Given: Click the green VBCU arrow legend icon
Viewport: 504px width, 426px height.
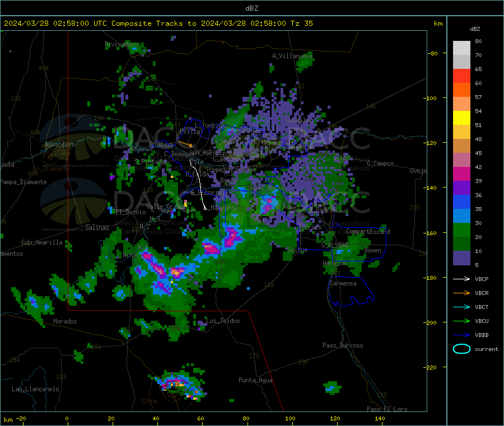Looking at the screenshot, I should 461,321.
